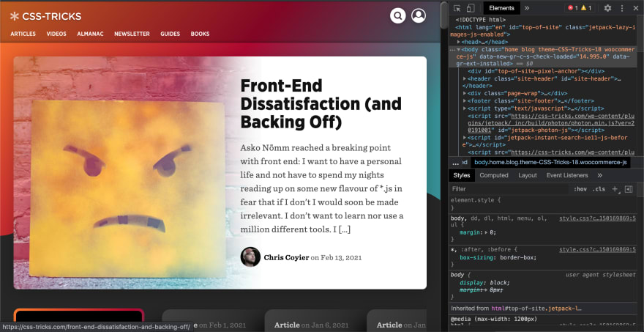This screenshot has width=644, height=332.
Task: Click the display property in body rule
Action: coord(472,283)
